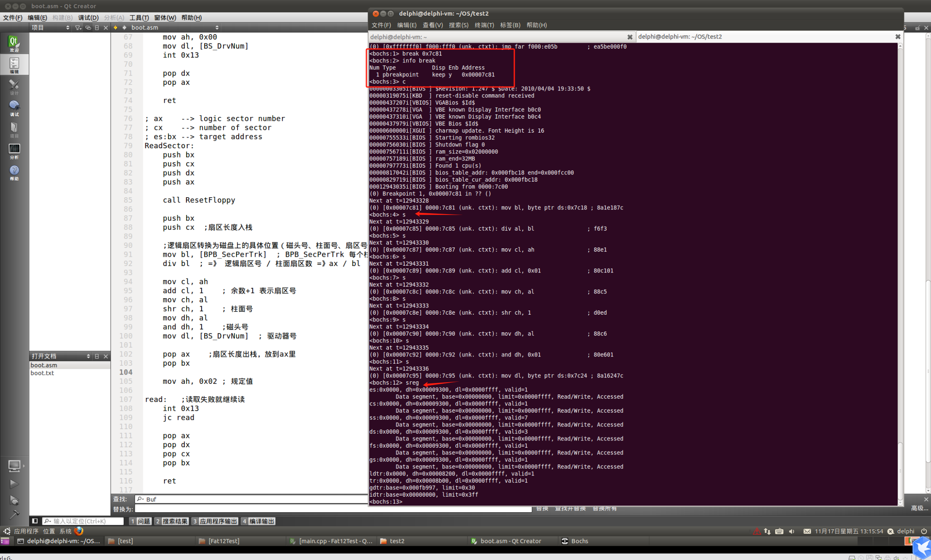This screenshot has width=931, height=560.
Task: Open the 项目 sidebar view dropdown
Action: (50, 27)
